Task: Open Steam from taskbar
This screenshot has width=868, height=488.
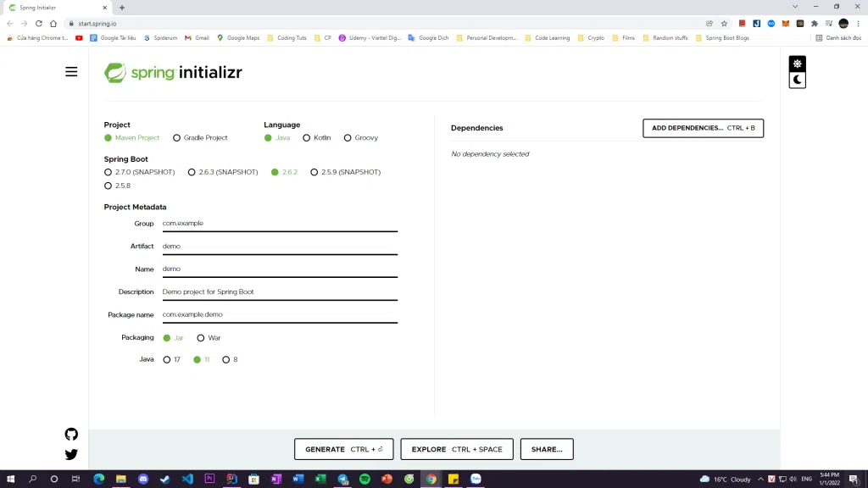Action: click(x=165, y=479)
